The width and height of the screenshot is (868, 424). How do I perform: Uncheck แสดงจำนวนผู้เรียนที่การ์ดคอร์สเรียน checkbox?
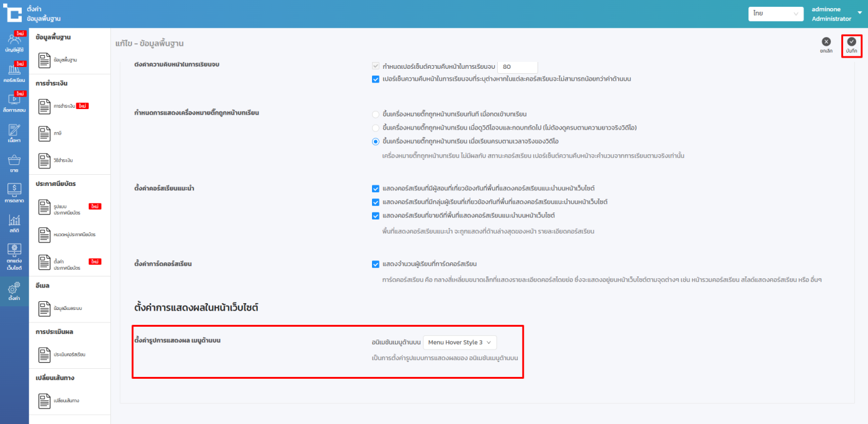[x=376, y=264]
